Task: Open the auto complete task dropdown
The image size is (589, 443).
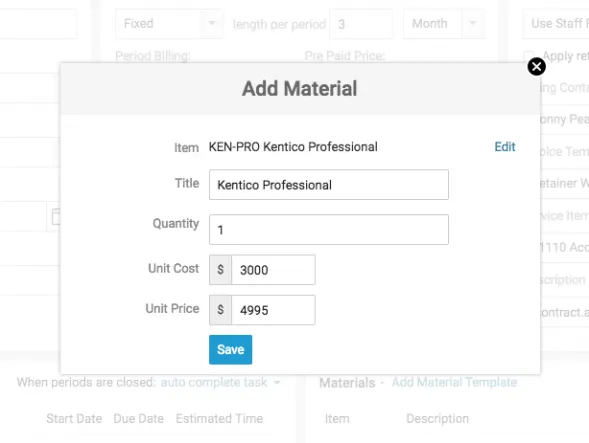Action: pos(220,383)
